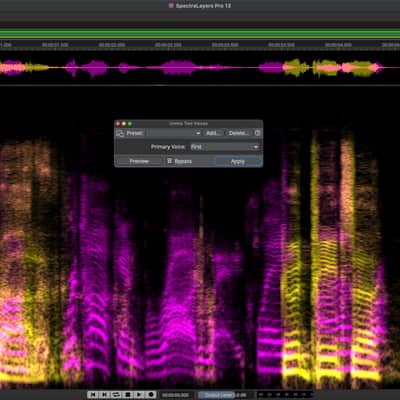400x400 pixels.
Task: Open the Primary Voice dropdown
Action: pos(224,147)
